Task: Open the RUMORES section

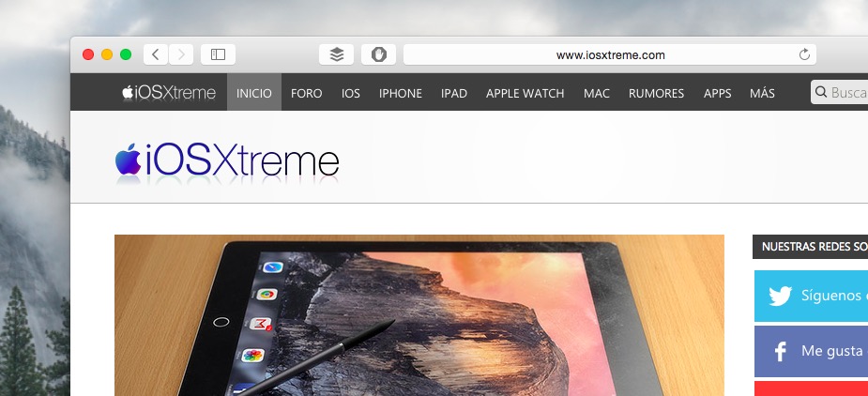Action: pos(656,93)
